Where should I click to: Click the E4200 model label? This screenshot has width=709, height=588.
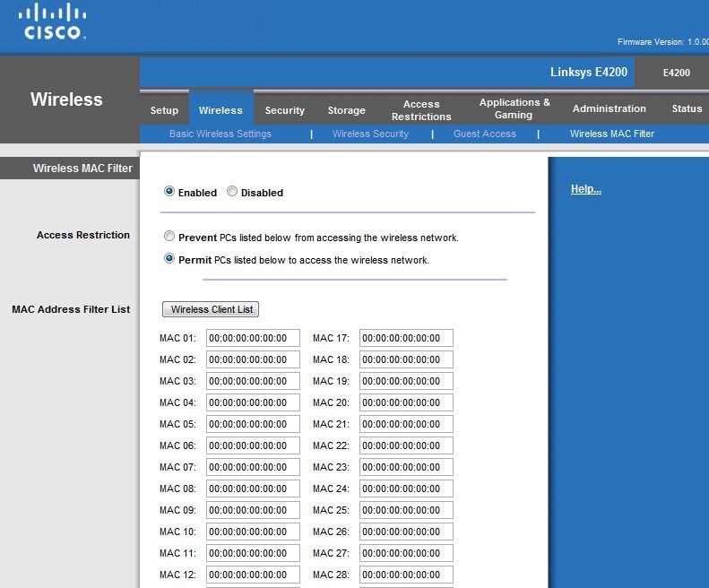click(677, 73)
